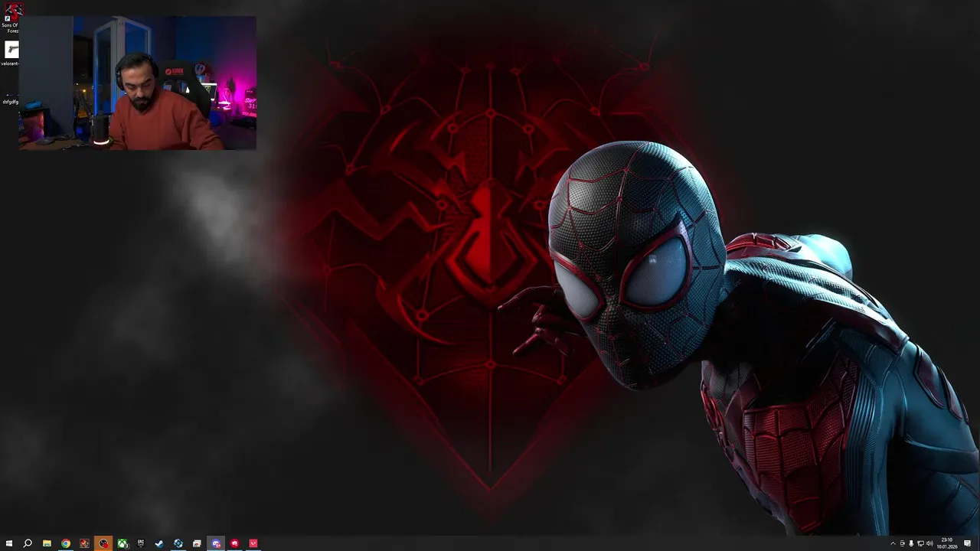980x551 pixels.
Task: Open the Sons Of Forest desktop shortcut
Action: [x=11, y=18]
